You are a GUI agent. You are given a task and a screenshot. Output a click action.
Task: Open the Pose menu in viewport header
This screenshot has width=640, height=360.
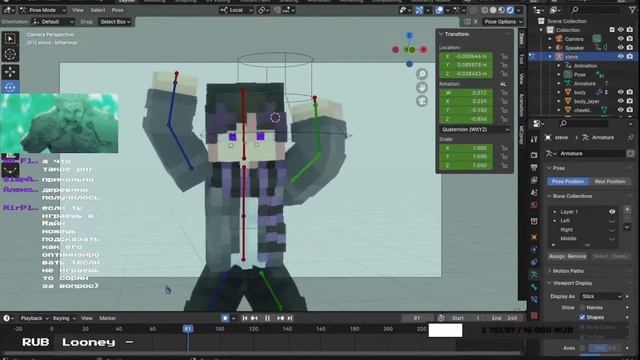click(118, 10)
